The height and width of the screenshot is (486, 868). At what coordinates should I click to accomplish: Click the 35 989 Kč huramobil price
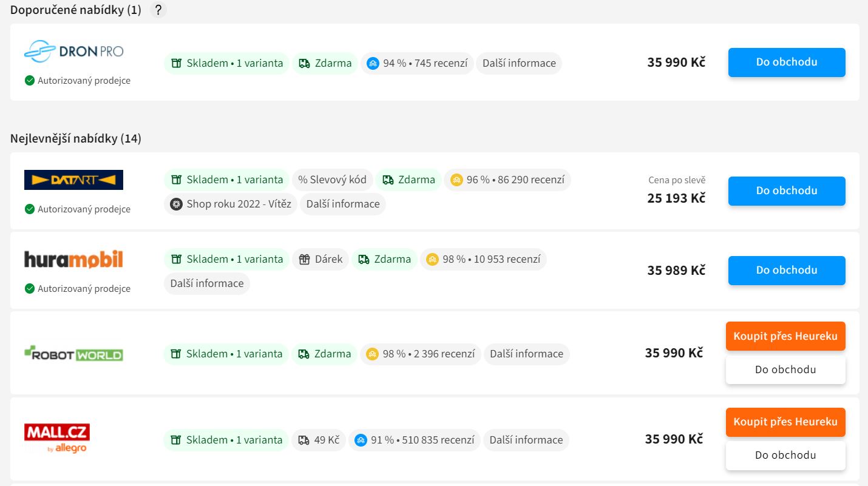(676, 271)
